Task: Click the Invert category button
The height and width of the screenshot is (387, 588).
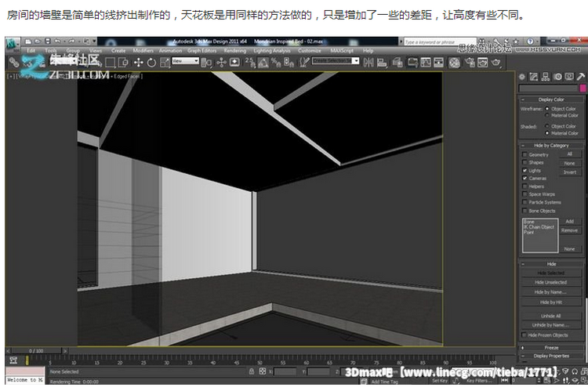Action: [570, 172]
